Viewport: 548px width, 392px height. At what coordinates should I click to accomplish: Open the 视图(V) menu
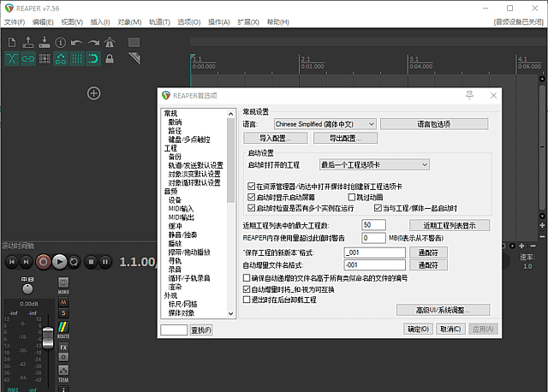pyautogui.click(x=72, y=22)
